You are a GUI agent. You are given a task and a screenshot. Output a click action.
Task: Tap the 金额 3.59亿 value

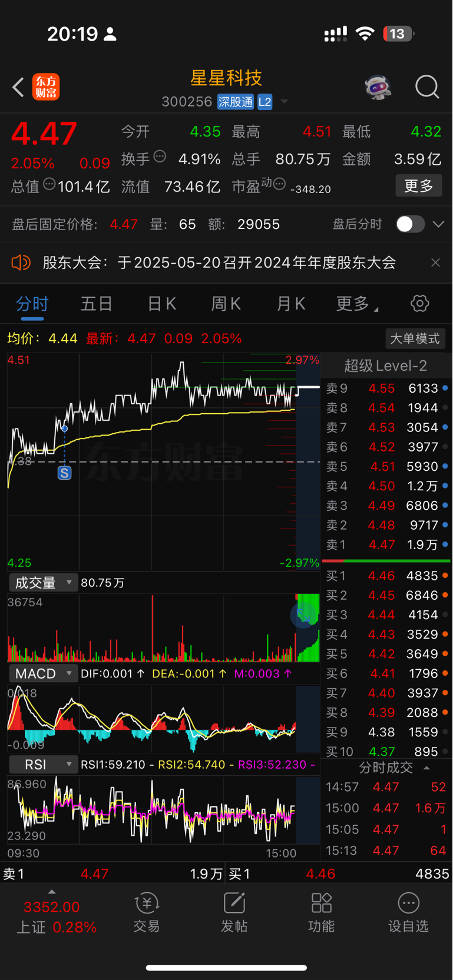417,159
